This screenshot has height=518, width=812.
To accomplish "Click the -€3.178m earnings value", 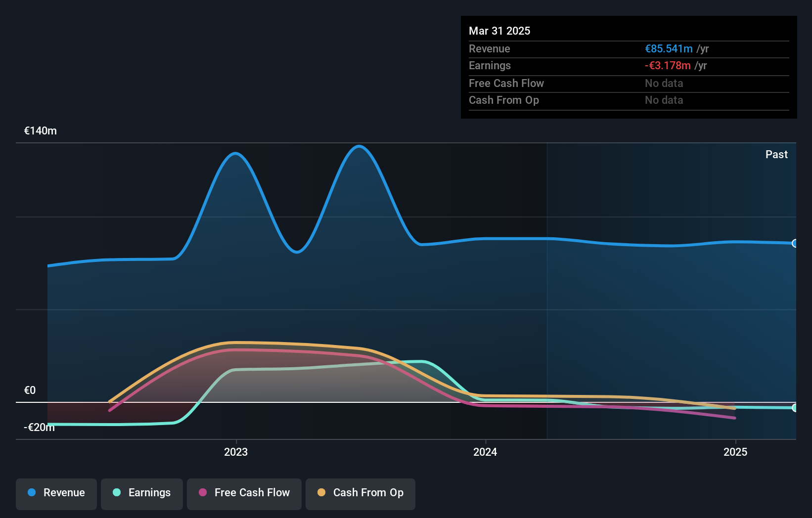I will pos(668,66).
